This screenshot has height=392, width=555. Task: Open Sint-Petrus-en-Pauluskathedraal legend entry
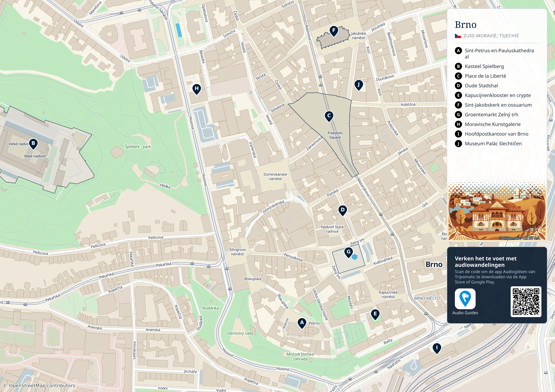[497, 53]
